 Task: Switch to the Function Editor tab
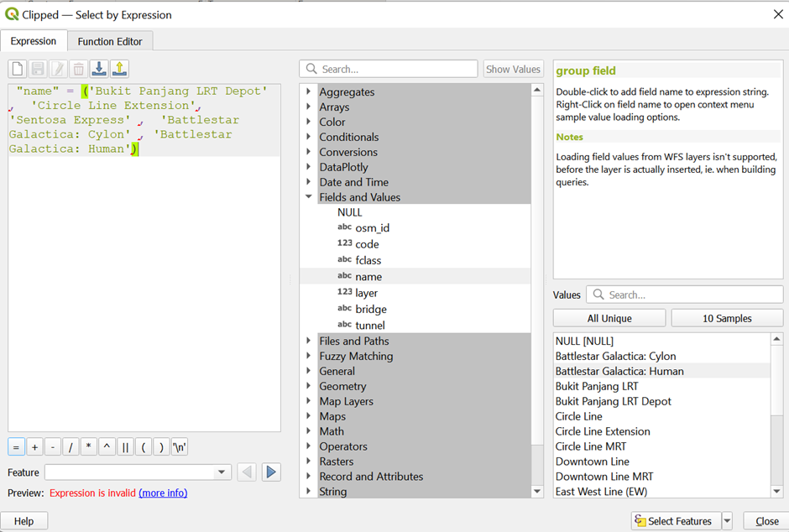[x=110, y=41]
